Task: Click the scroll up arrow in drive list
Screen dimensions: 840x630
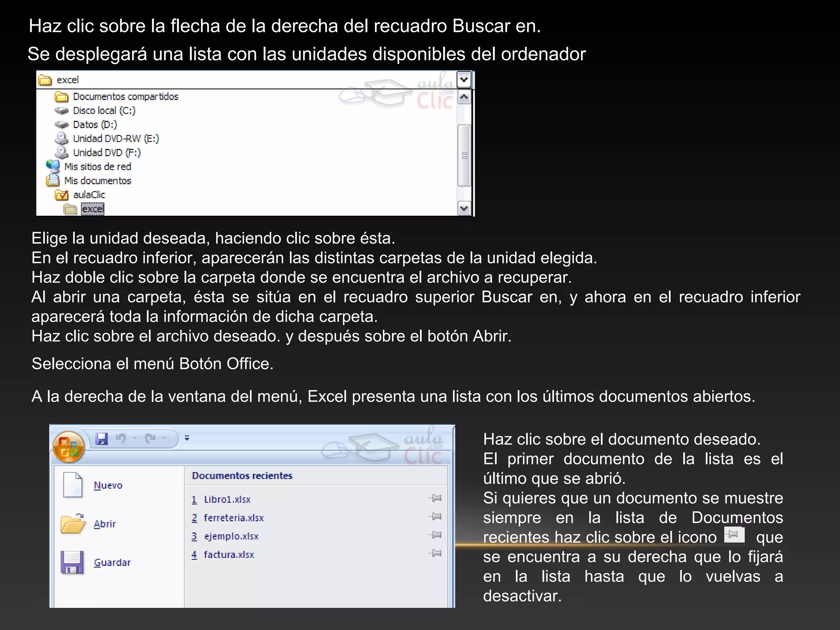Action: [x=464, y=97]
